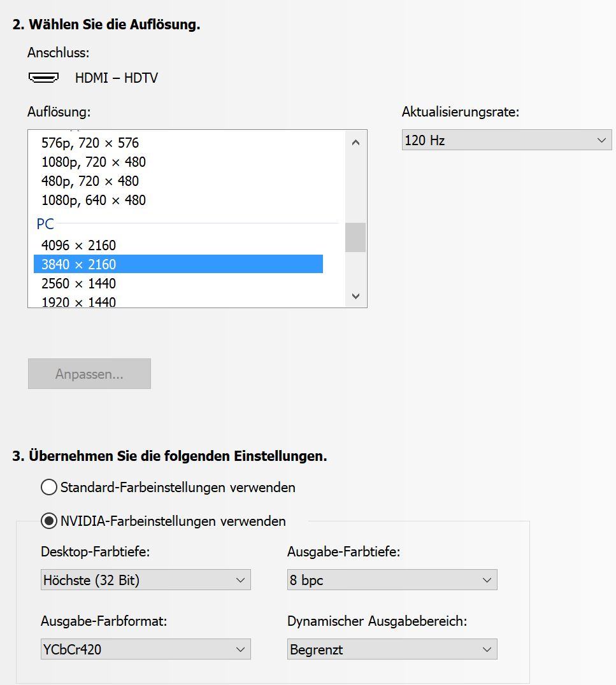Click the HDMI connector icon
This screenshot has width=616, height=685.
coord(43,77)
